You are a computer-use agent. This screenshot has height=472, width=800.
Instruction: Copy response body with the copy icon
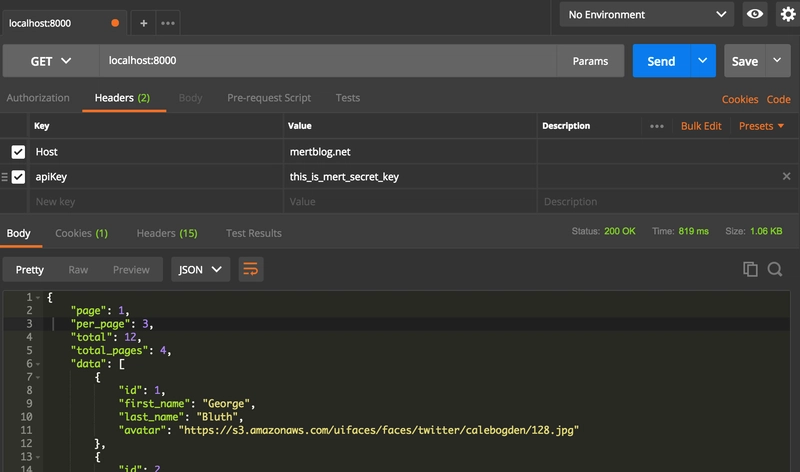pos(750,269)
